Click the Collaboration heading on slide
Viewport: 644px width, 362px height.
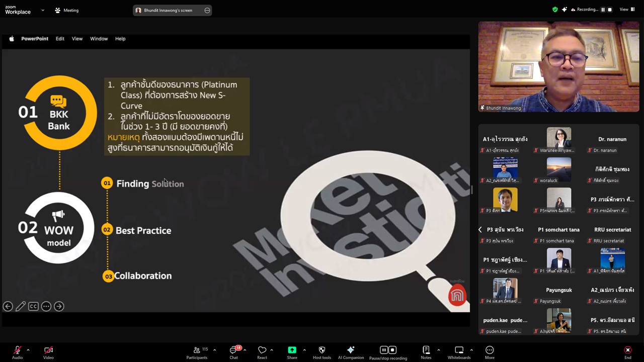[143, 276]
